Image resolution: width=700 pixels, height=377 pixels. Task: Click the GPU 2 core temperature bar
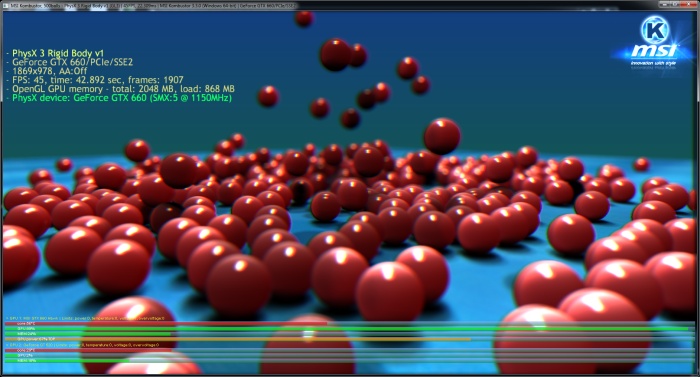pyautogui.click(x=88, y=351)
